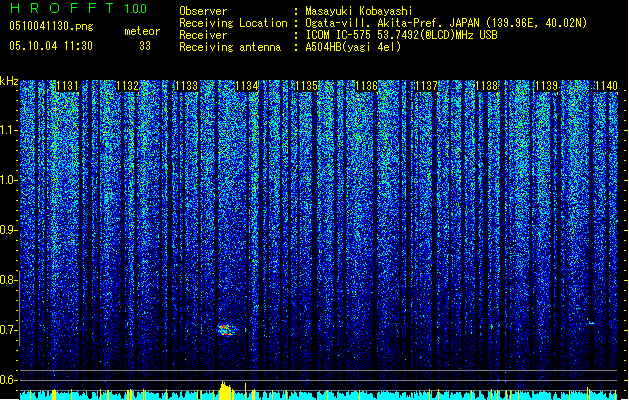The image size is (629, 400).
Task: Select the 1138 time marker label
Action: point(486,86)
